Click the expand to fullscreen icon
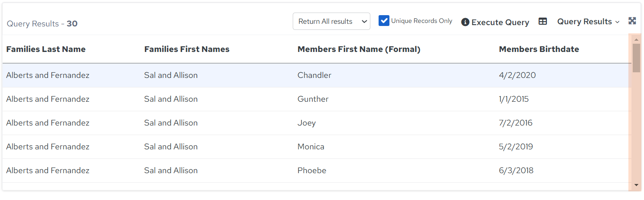 pos(632,21)
